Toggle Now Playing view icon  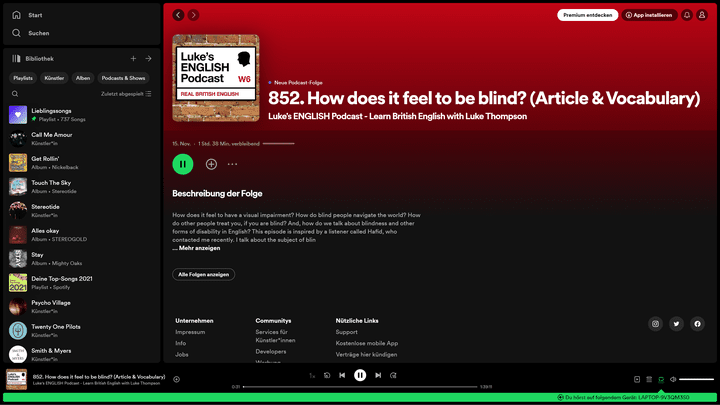coord(637,379)
